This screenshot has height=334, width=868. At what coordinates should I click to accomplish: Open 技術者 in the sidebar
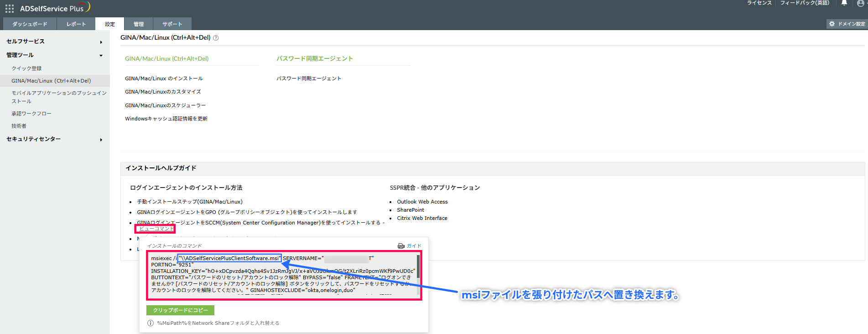(x=19, y=126)
